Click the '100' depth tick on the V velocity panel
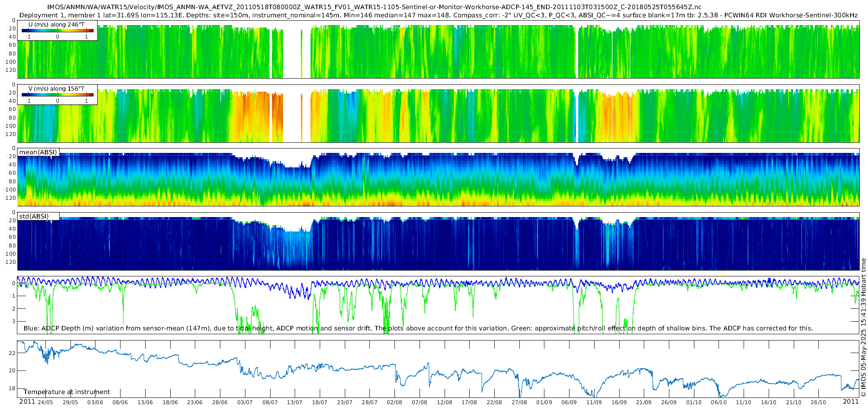 (11, 126)
